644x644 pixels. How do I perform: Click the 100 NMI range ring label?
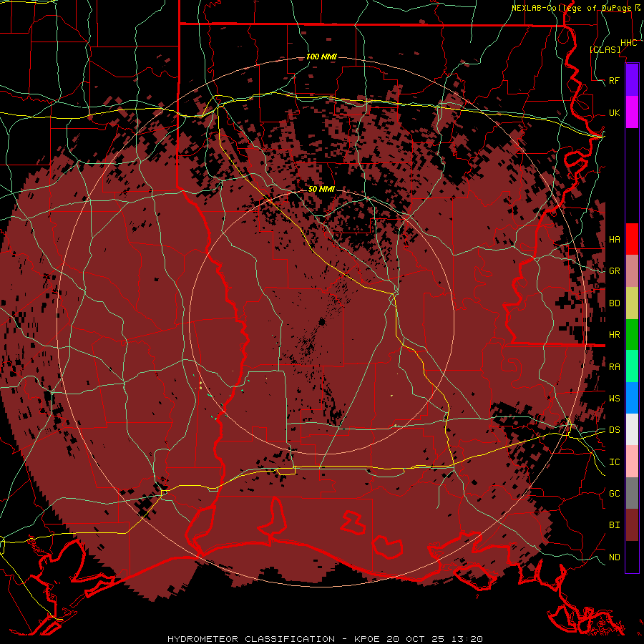click(x=321, y=57)
